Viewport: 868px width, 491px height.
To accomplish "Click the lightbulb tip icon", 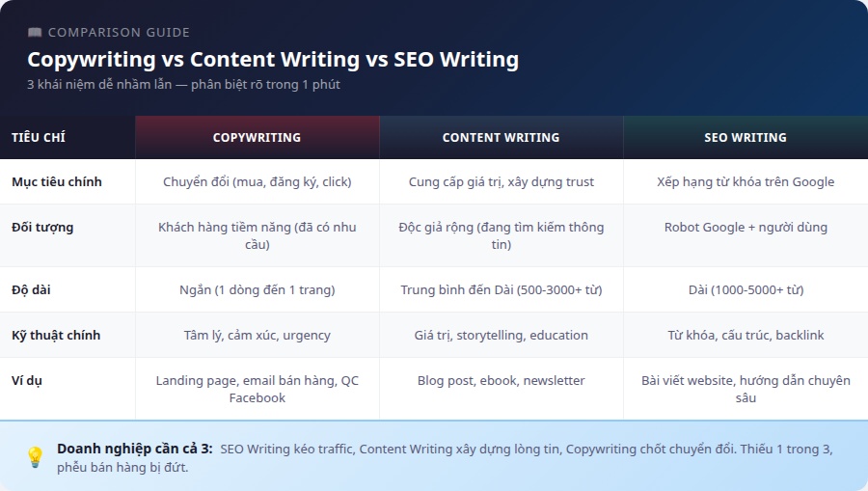I will (35, 457).
